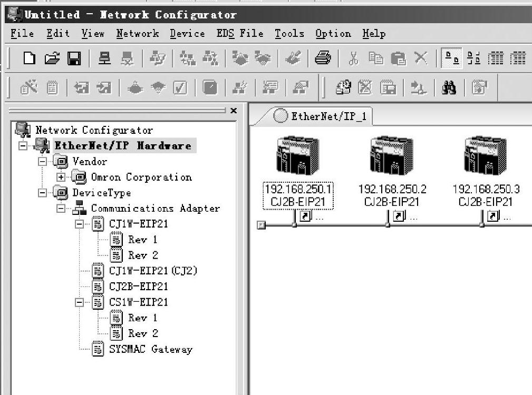Click the Paste clipboard icon
532x395 pixels.
point(398,58)
